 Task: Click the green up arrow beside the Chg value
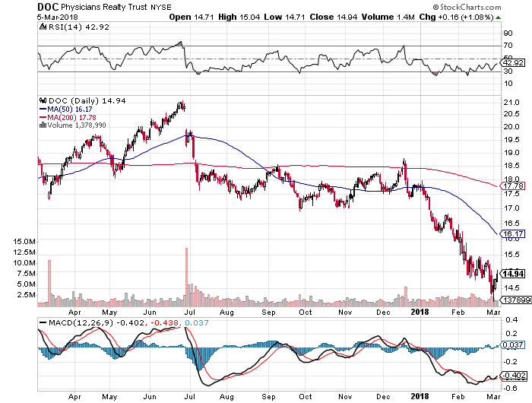coord(498,17)
